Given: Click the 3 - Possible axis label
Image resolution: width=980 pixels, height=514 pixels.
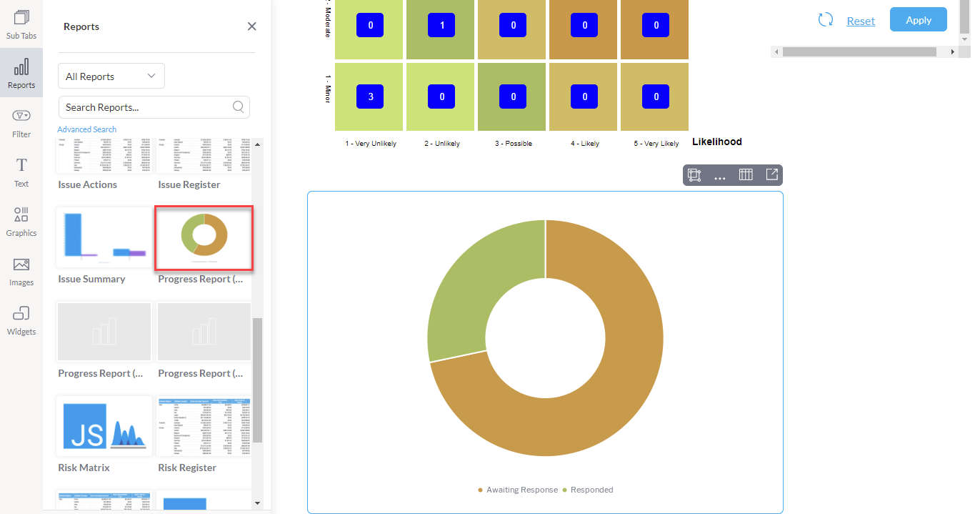Looking at the screenshot, I should pyautogui.click(x=514, y=144).
